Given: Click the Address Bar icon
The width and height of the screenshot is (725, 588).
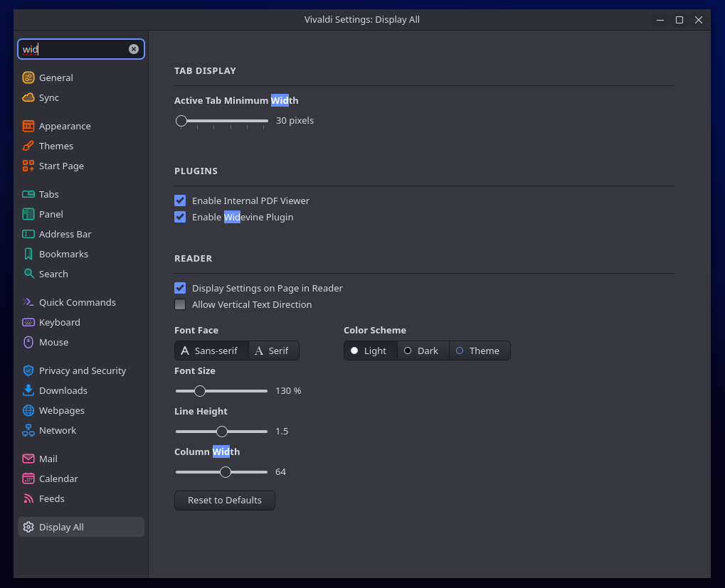Looking at the screenshot, I should 28,234.
